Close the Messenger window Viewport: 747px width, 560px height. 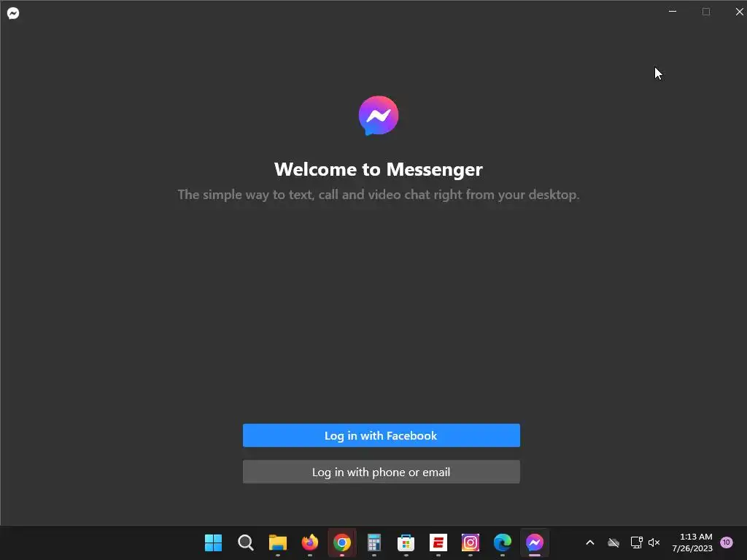tap(739, 12)
